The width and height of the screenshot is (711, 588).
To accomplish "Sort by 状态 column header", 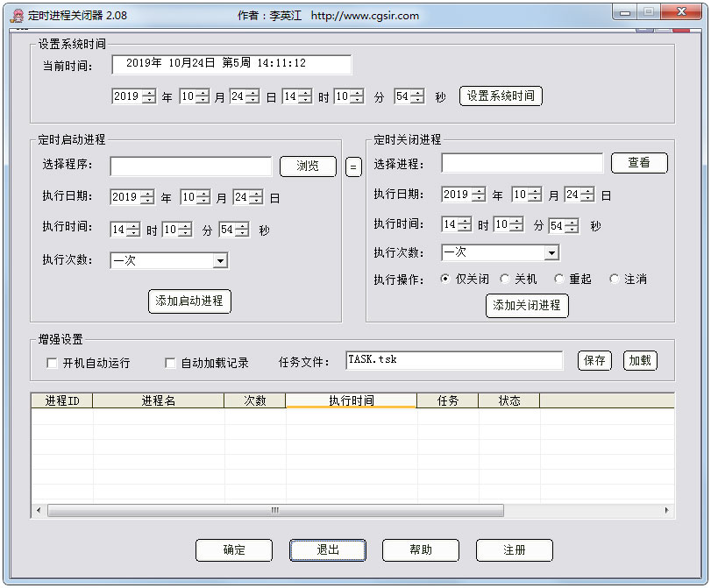I will coord(509,400).
